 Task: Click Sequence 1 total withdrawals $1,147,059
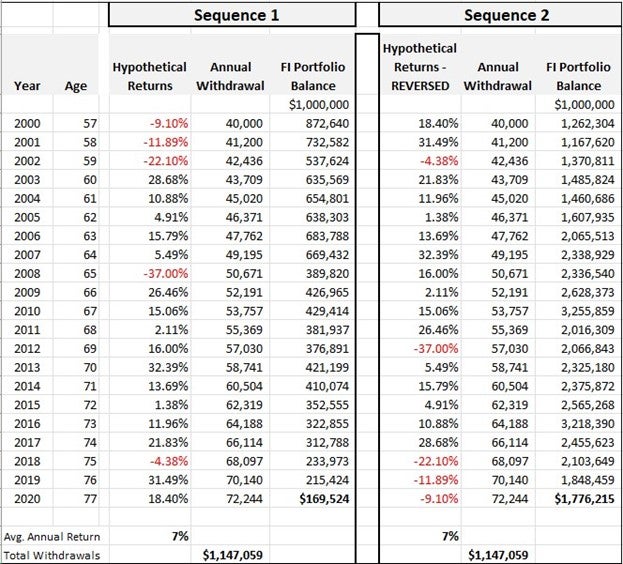(x=230, y=555)
